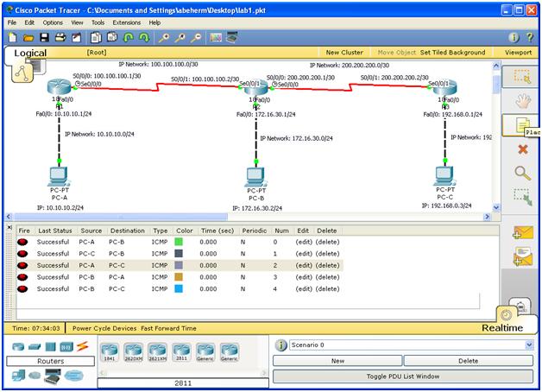This screenshot has width=542, height=392.
Task: Open the Logical workspace tab
Action: [30, 53]
